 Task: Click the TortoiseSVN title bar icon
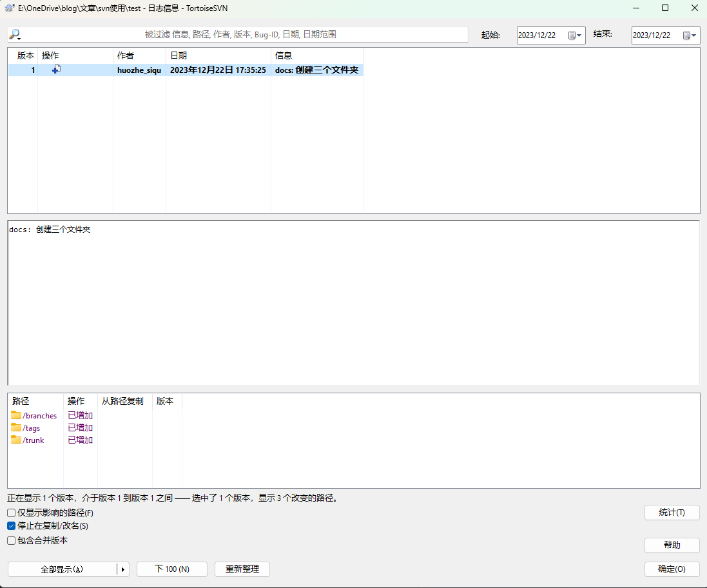tap(10, 8)
